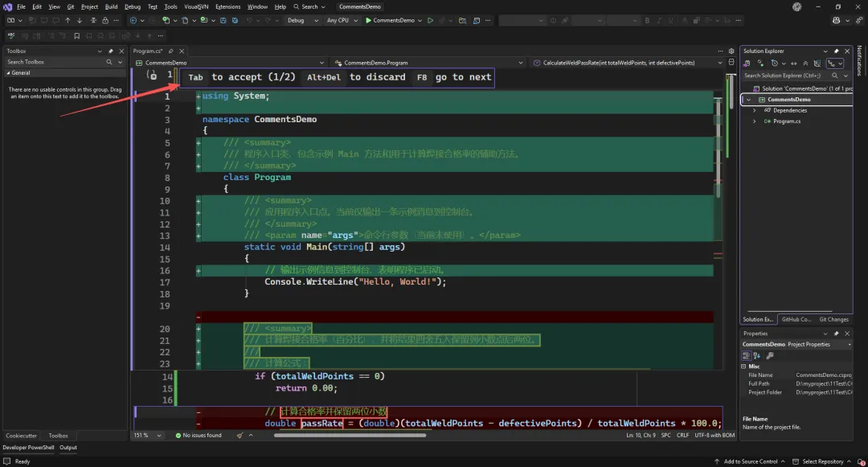
Task: Toggle Track Active Item button in Solution Explorer
Action: 835,63
